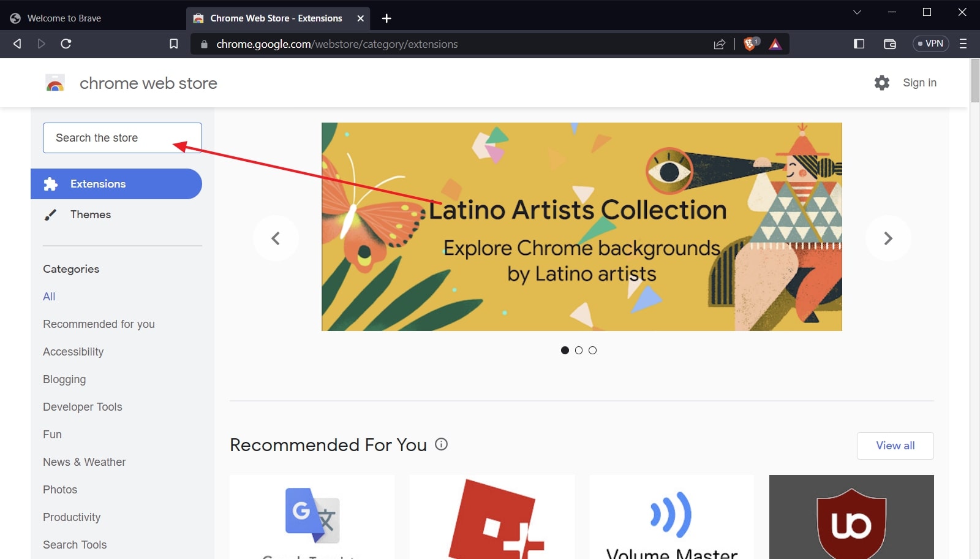
Task: Open the share page icon
Action: pyautogui.click(x=720, y=44)
